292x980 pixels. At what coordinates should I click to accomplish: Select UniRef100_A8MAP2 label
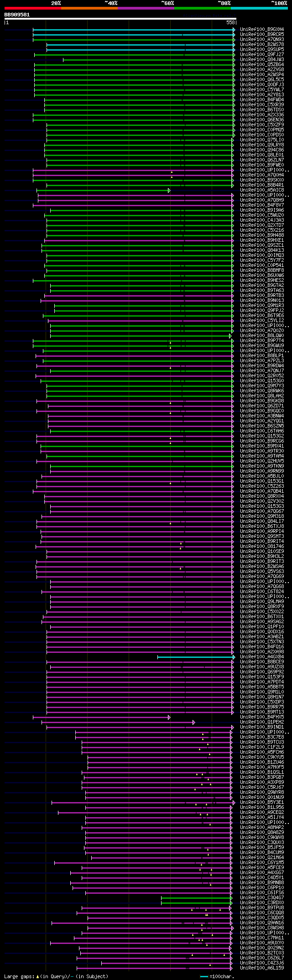coord(262,828)
